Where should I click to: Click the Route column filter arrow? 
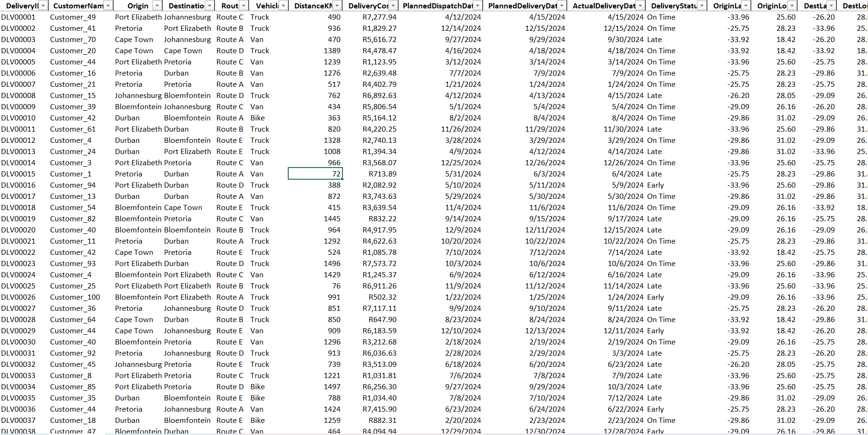tap(243, 6)
